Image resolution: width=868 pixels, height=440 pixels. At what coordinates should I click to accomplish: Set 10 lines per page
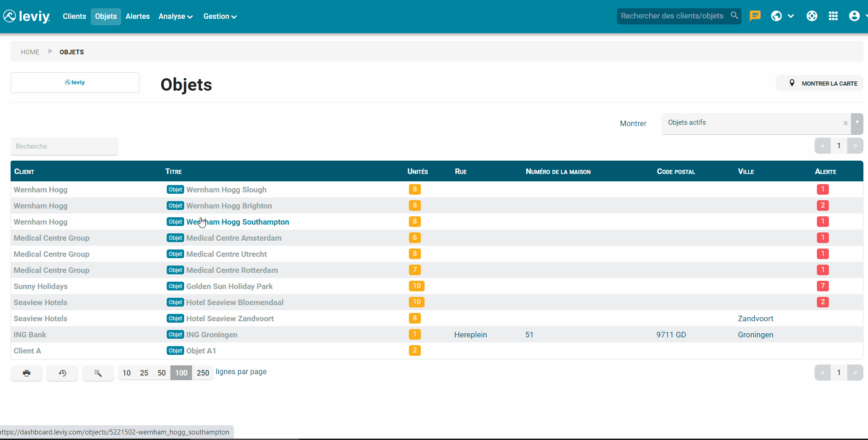(x=127, y=373)
